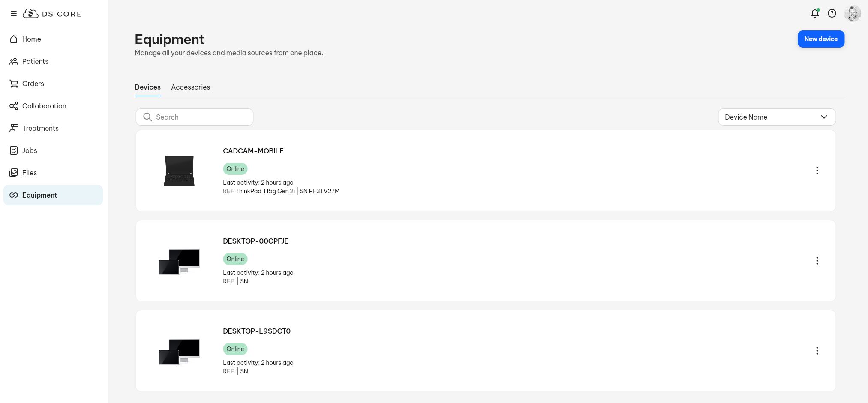Screen dimensions: 868x403
Task: Open the Jobs section
Action: click(30, 150)
